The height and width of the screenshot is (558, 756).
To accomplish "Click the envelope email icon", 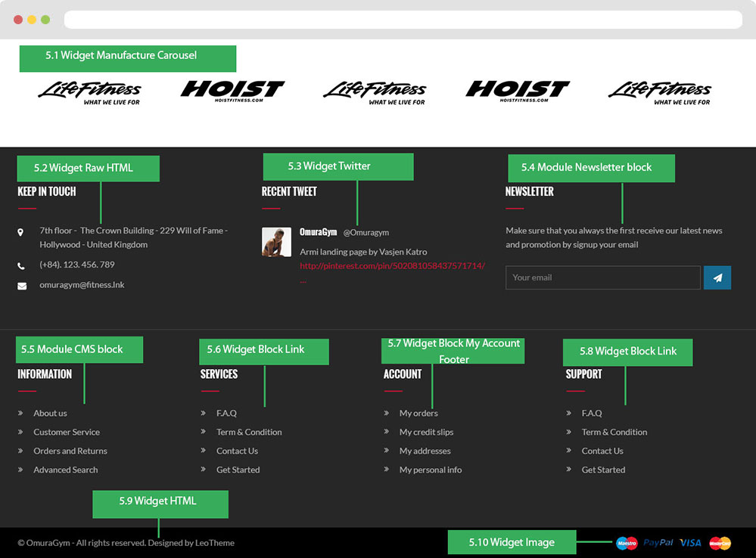I will click(x=22, y=287).
